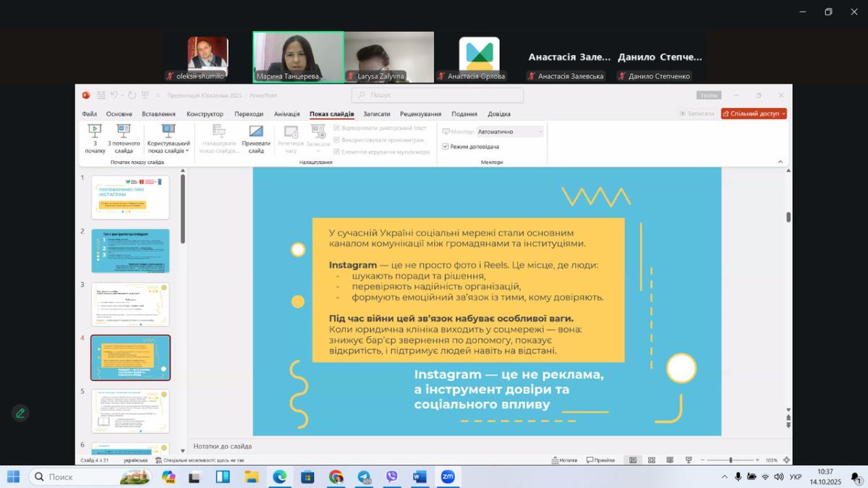This screenshot has height=488, width=868.
Task: Toggle the Режим доповідача checkbox
Action: [446, 147]
